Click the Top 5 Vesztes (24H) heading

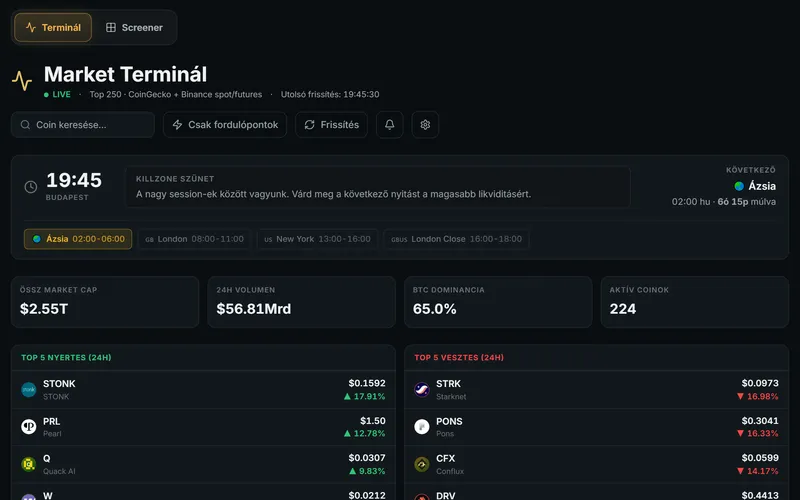pyautogui.click(x=459, y=358)
